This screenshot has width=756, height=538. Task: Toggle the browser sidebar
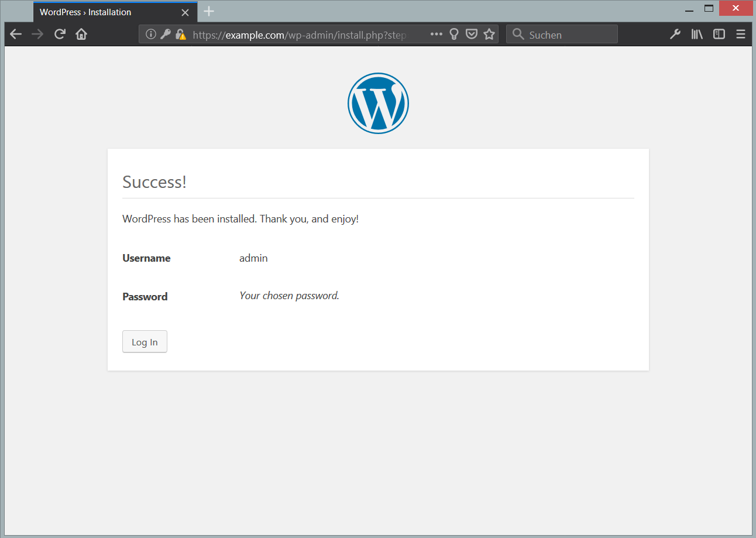click(719, 35)
